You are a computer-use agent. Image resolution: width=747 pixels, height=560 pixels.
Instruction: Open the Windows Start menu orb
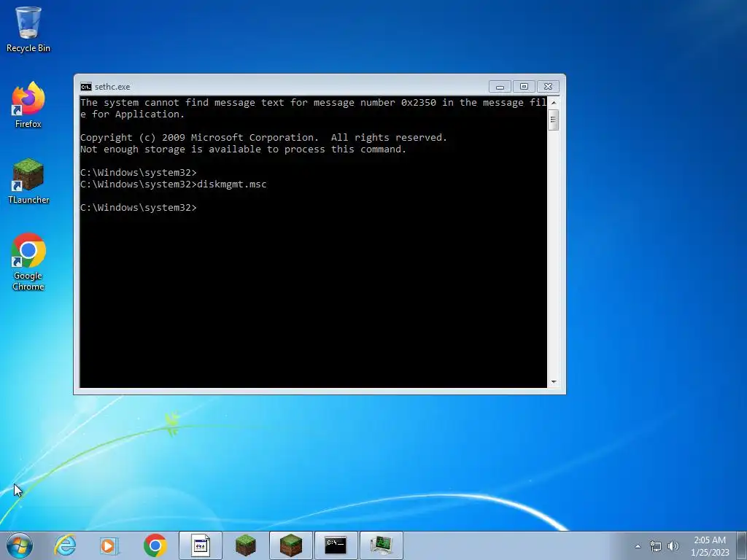click(x=20, y=545)
